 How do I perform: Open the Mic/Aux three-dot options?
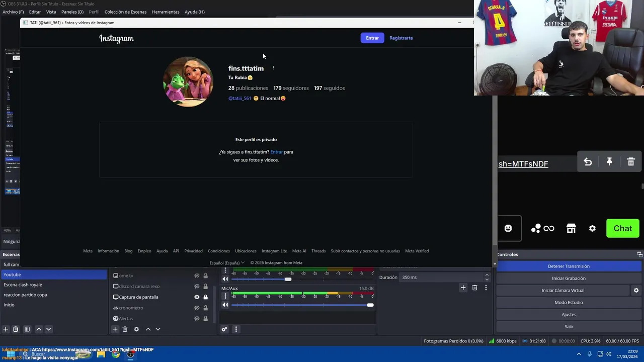225,296
